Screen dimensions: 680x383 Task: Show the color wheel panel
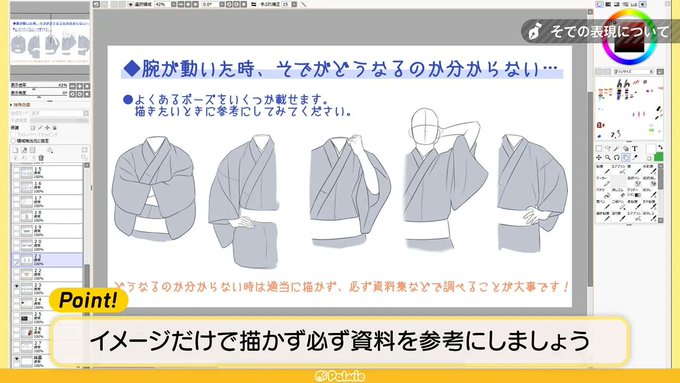(x=600, y=4)
